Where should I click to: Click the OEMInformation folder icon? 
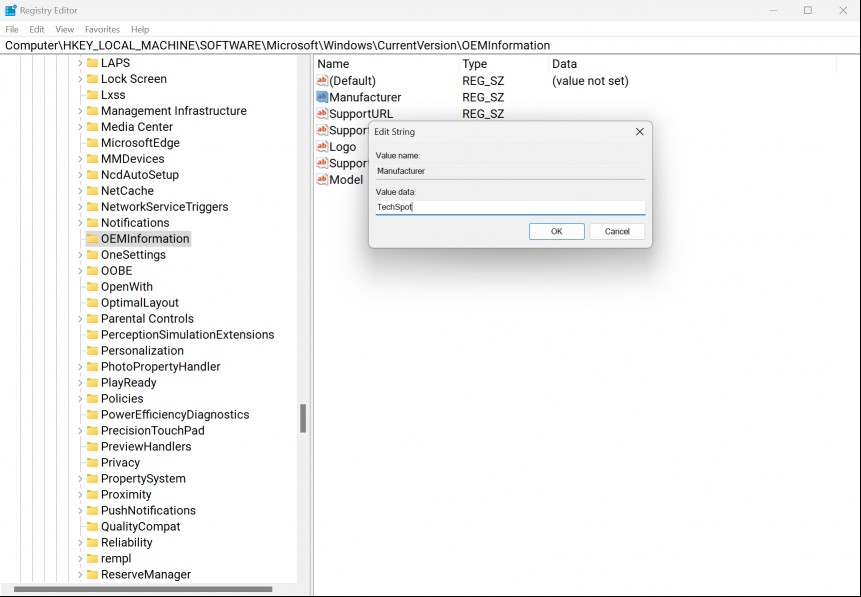pyautogui.click(x=92, y=238)
